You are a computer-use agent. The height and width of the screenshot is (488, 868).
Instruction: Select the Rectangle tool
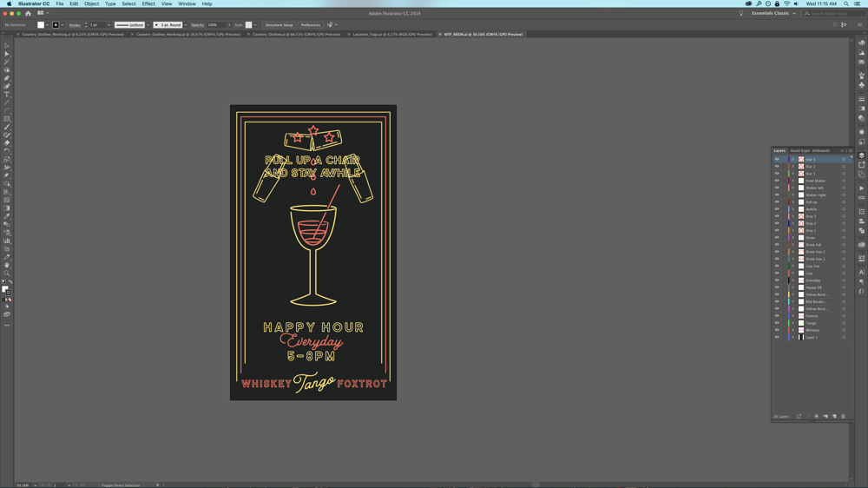7,119
